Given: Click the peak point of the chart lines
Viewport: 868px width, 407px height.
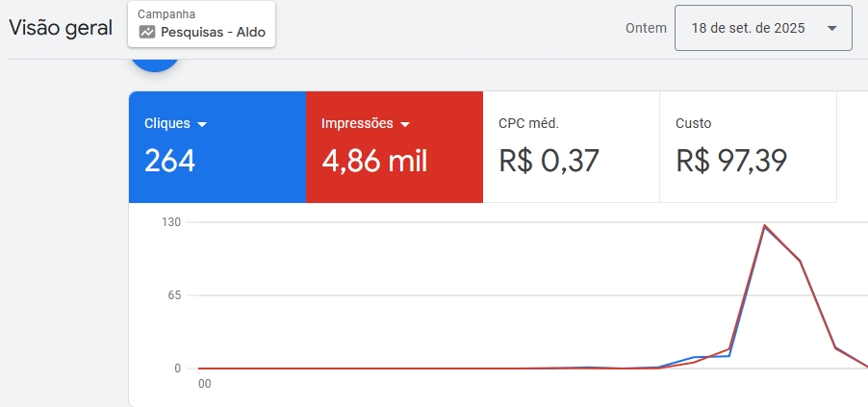Looking at the screenshot, I should click(764, 225).
